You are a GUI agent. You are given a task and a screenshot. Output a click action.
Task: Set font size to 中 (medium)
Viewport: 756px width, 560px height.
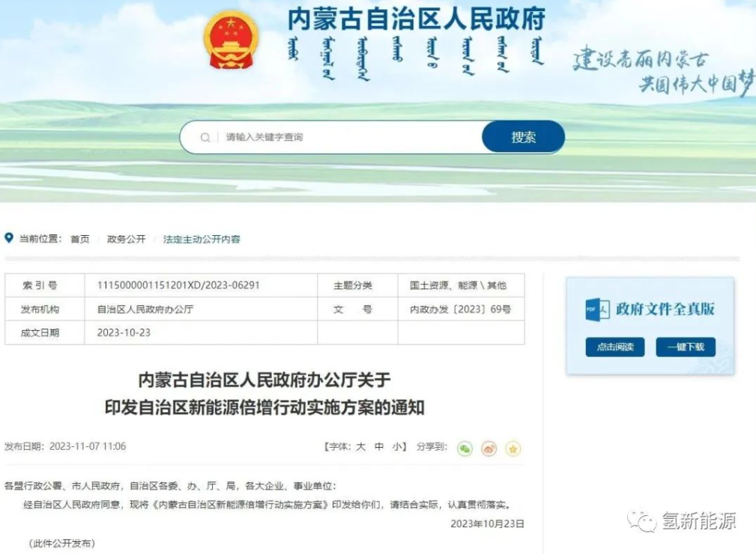pyautogui.click(x=379, y=447)
